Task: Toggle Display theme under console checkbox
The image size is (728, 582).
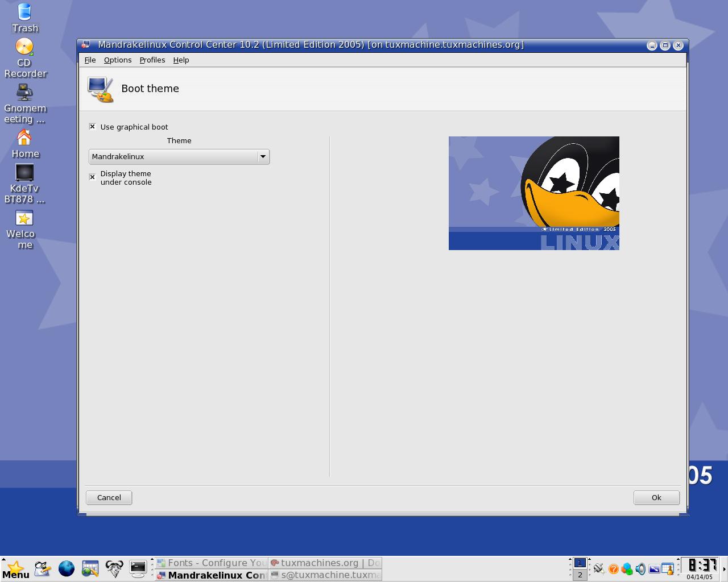Action: pos(92,177)
